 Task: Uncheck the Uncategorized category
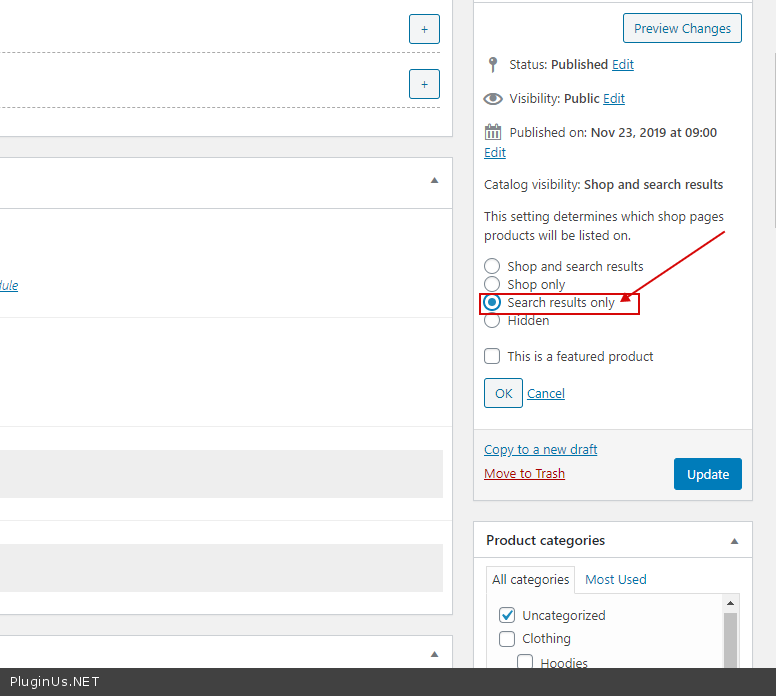pos(507,615)
